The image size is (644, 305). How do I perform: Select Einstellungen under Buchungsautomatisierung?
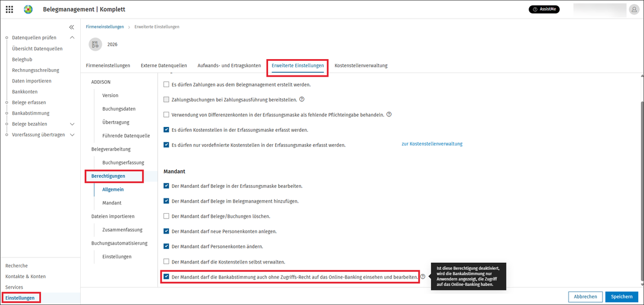tap(117, 256)
